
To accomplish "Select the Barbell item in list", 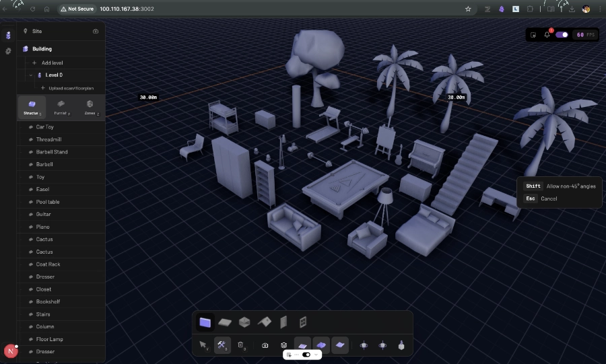I will 61,164.
